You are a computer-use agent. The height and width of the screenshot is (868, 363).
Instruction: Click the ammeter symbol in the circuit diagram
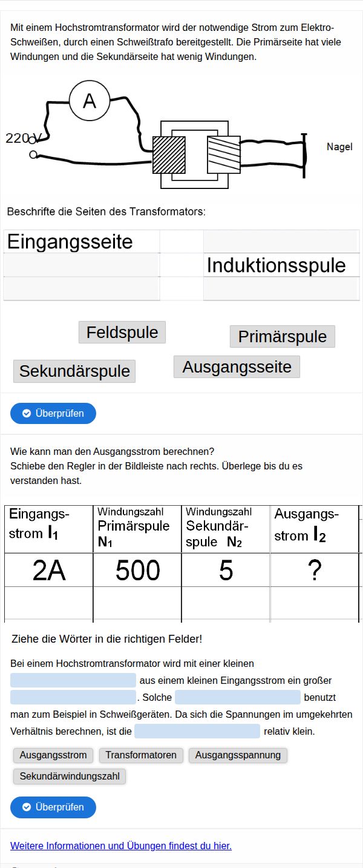90,101
